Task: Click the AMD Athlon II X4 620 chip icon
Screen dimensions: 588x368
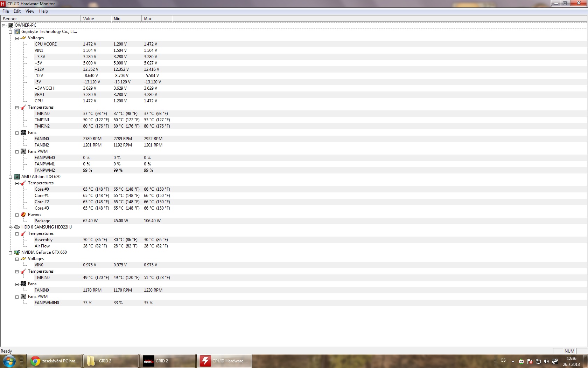Action: coord(17,177)
